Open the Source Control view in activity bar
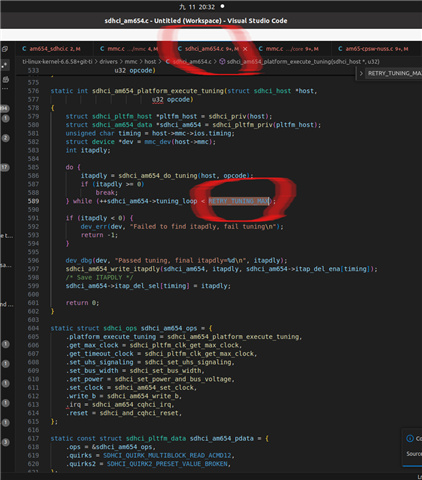 [x=5, y=65]
